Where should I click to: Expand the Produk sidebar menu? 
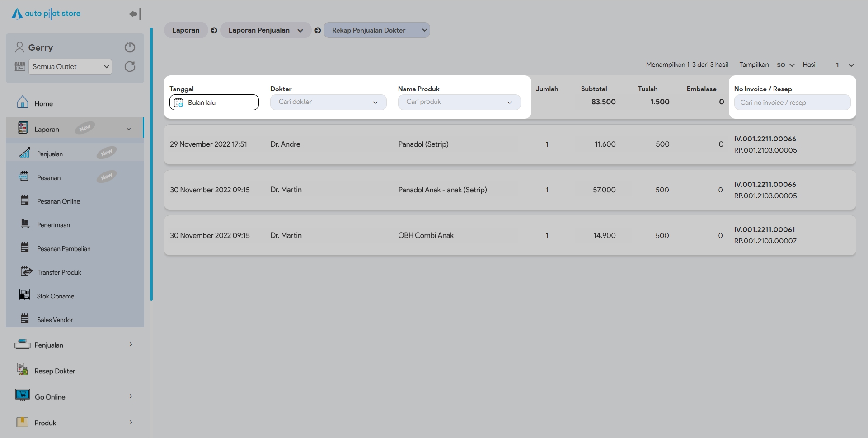[131, 423]
